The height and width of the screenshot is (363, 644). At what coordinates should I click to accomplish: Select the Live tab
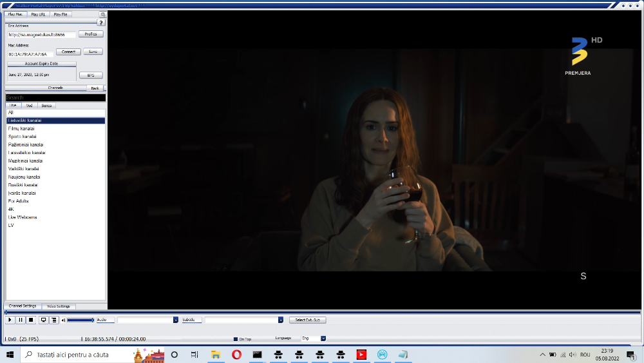click(13, 105)
